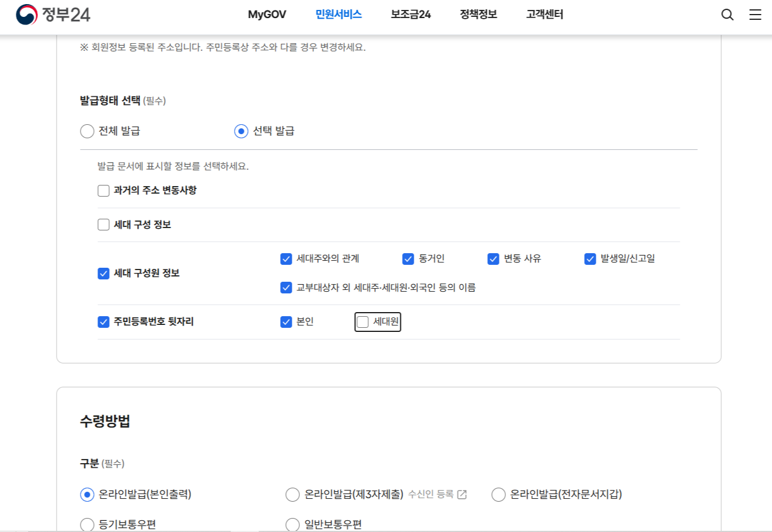772x532 pixels.
Task: Select 등기보통우편 radio option
Action: pos(87,524)
